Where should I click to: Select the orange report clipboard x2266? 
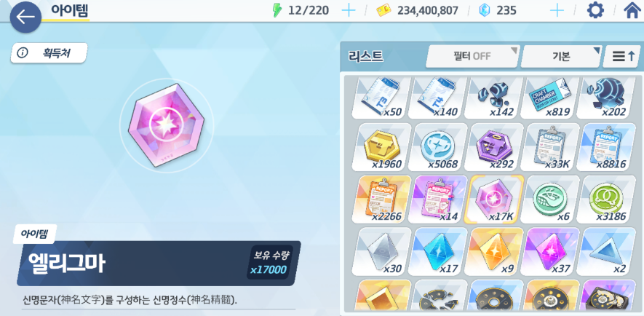381,200
